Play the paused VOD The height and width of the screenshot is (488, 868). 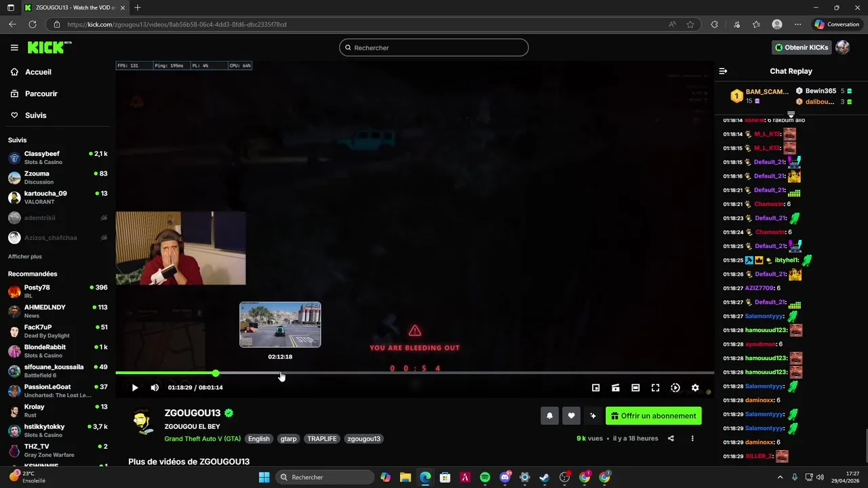[135, 388]
